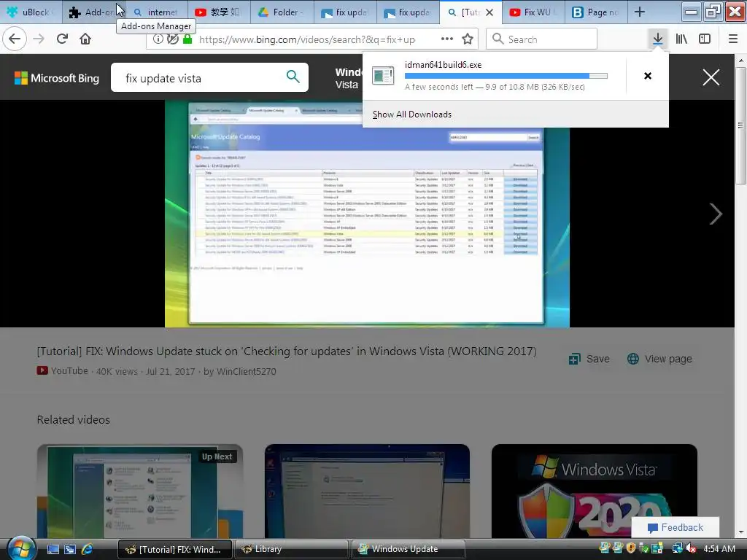Play the main Vista update video
The height and width of the screenshot is (560, 747).
367,214
